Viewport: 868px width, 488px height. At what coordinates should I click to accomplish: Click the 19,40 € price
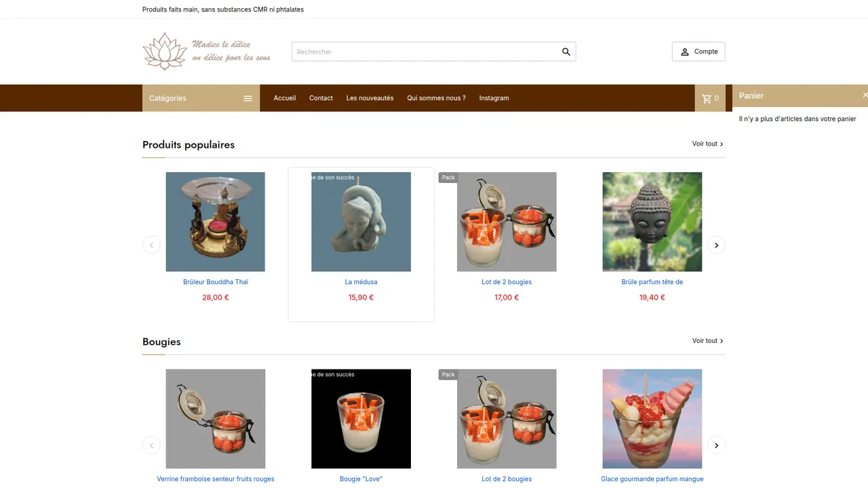pos(652,298)
